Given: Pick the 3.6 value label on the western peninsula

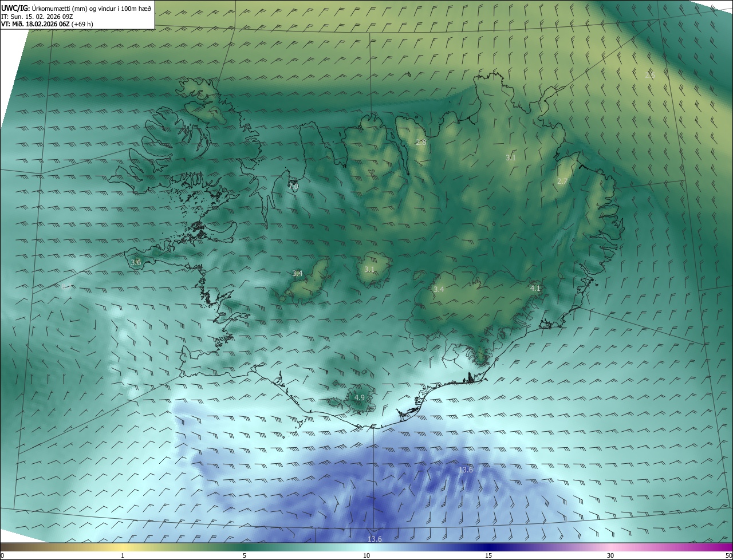Looking at the screenshot, I should (136, 262).
